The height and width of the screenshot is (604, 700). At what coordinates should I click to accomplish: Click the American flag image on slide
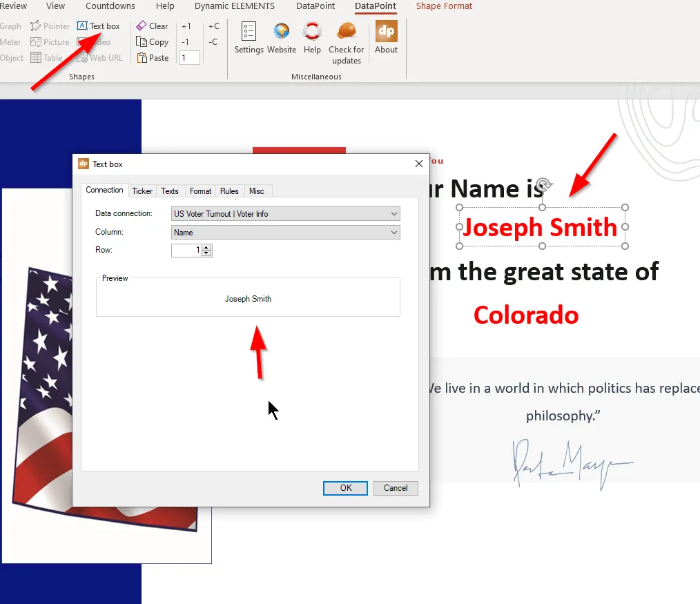click(42, 389)
